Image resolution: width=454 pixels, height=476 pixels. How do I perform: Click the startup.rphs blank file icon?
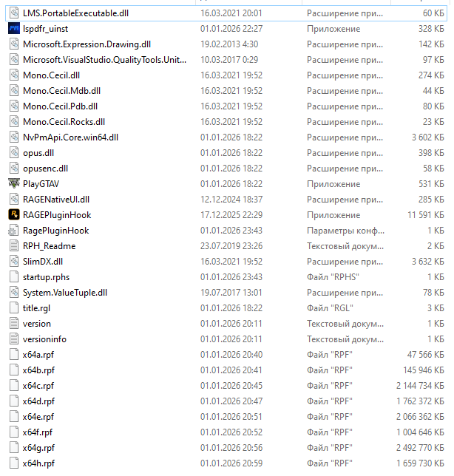[x=14, y=277]
